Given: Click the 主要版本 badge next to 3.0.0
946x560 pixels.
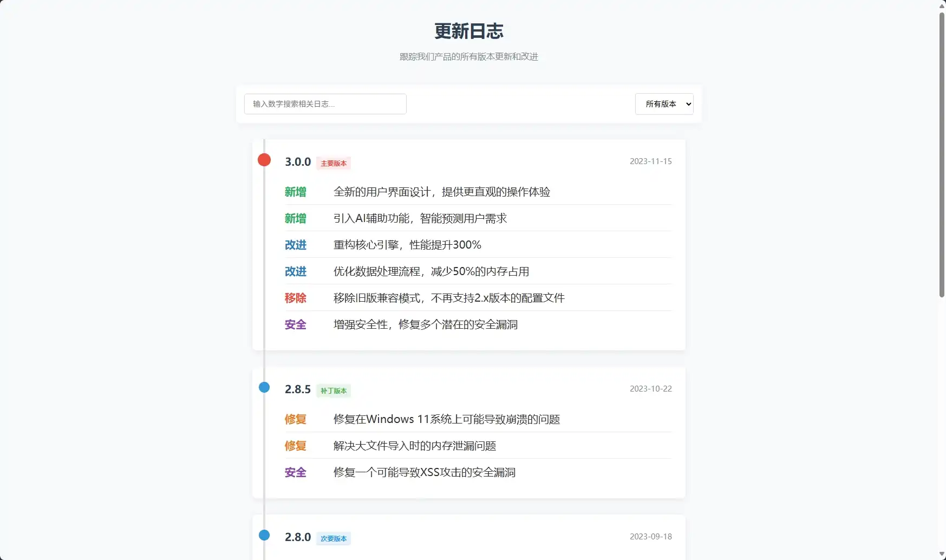Looking at the screenshot, I should tap(334, 164).
